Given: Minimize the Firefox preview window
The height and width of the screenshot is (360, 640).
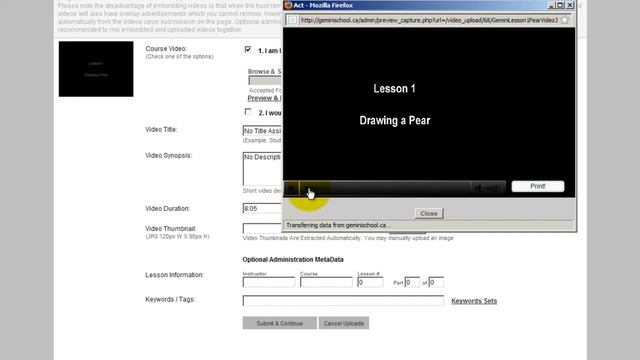Looking at the screenshot, I should [551, 5].
